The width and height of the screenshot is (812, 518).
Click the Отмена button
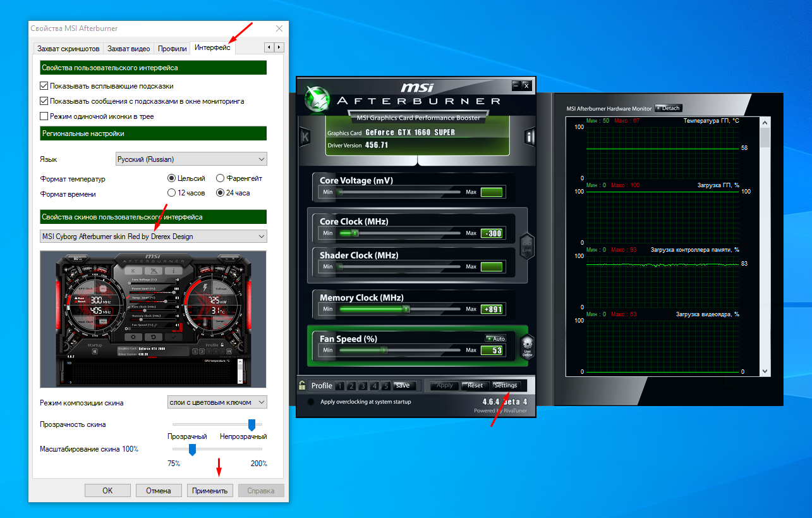tap(159, 490)
